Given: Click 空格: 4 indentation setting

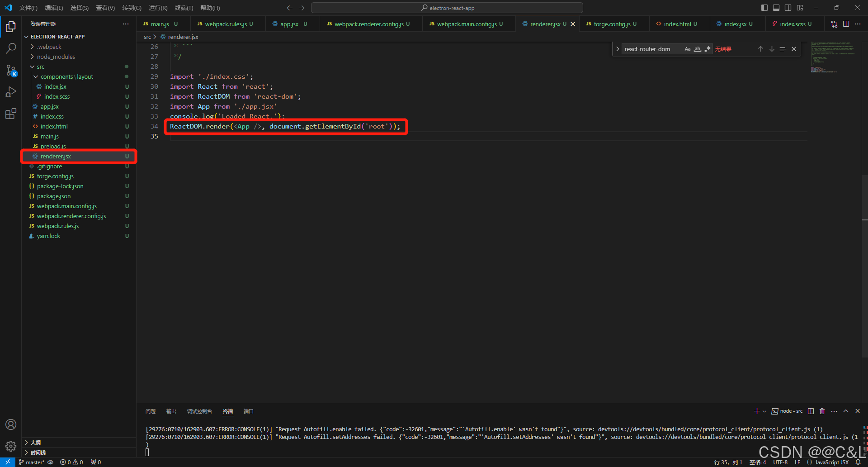Looking at the screenshot, I should 758,462.
